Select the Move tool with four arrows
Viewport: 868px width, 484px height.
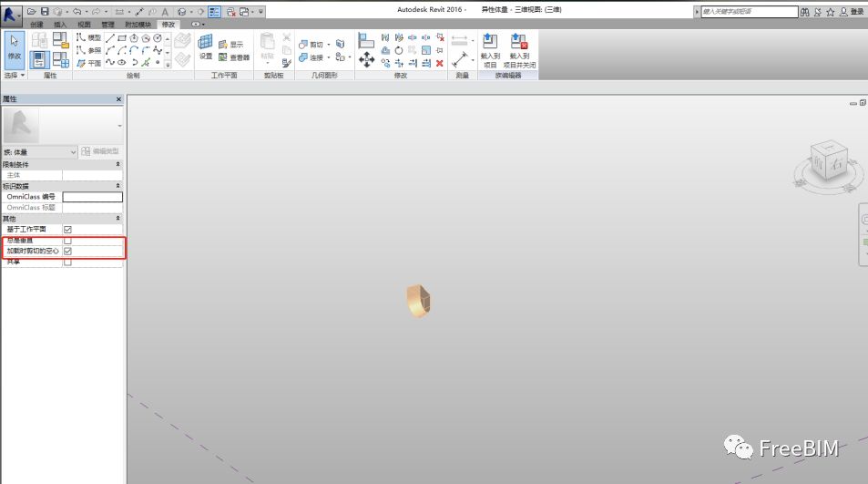(366, 60)
